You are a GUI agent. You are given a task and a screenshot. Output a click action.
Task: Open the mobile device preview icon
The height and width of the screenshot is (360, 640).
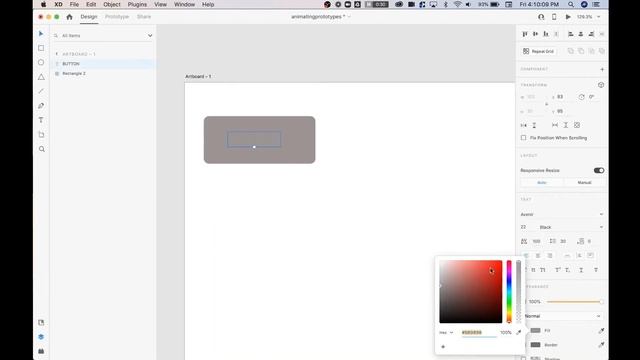click(554, 17)
